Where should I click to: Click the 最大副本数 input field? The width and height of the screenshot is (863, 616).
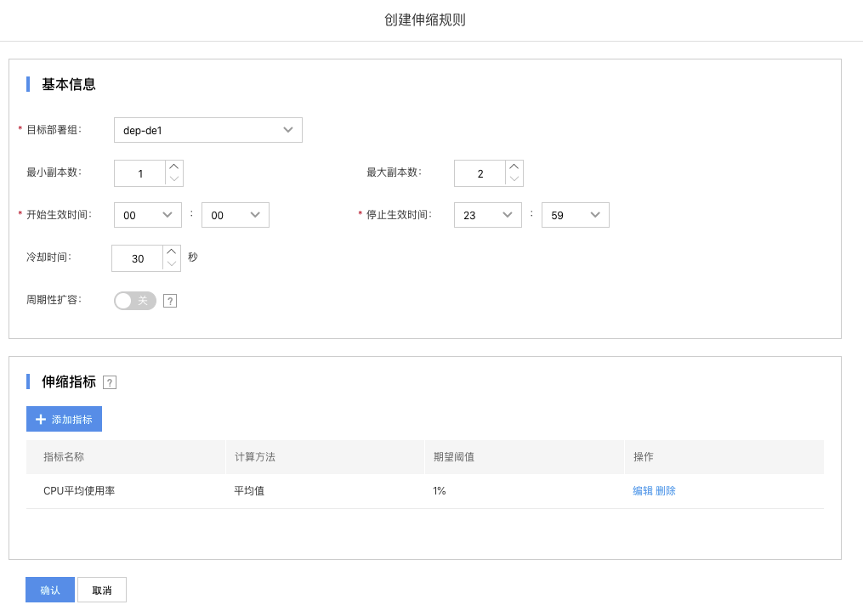[480, 173]
